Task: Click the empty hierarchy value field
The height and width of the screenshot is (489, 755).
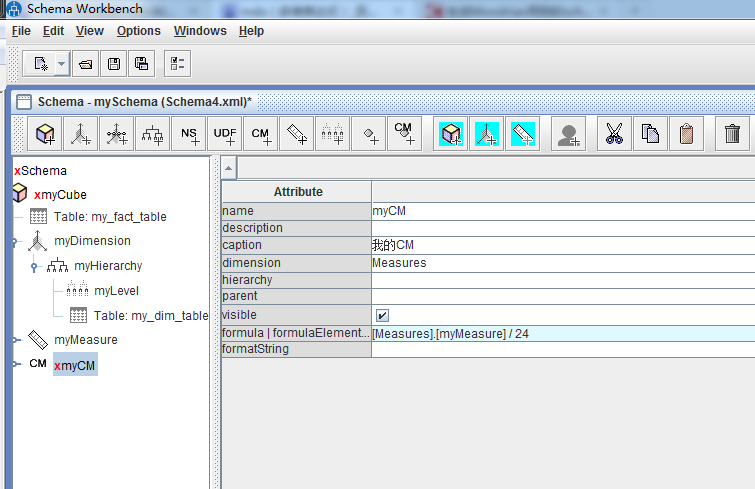Action: coord(563,280)
